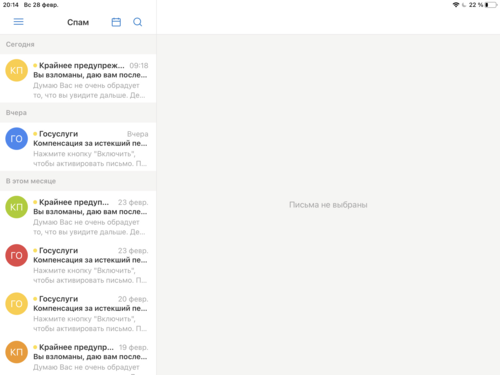The height and width of the screenshot is (375, 500).
Task: Open the Госуслуги sender name dated 23 февр.
Action: 59,250
